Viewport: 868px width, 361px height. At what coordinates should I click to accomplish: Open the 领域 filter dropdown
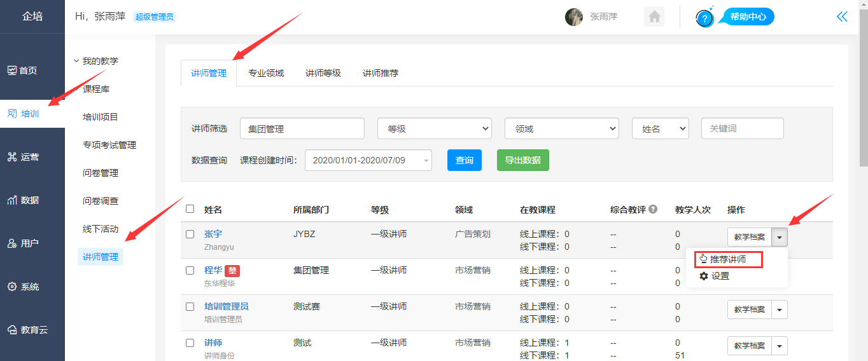[562, 128]
